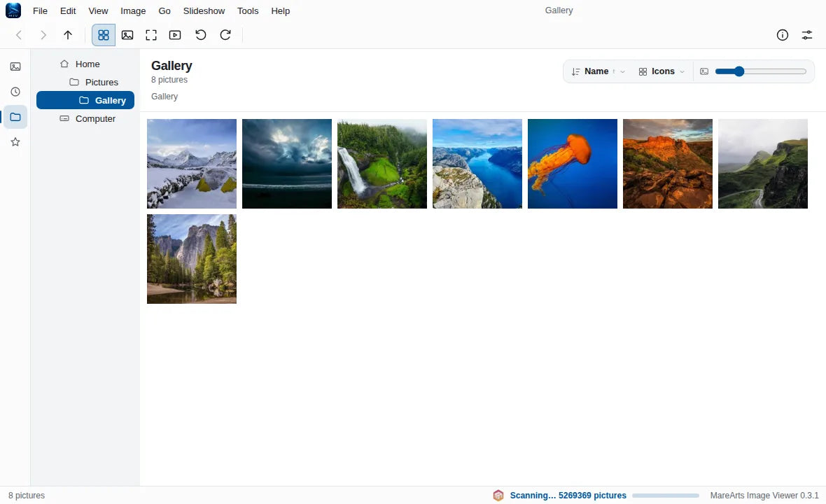Click the small thumbnail size icon
826x504 pixels.
tap(703, 71)
